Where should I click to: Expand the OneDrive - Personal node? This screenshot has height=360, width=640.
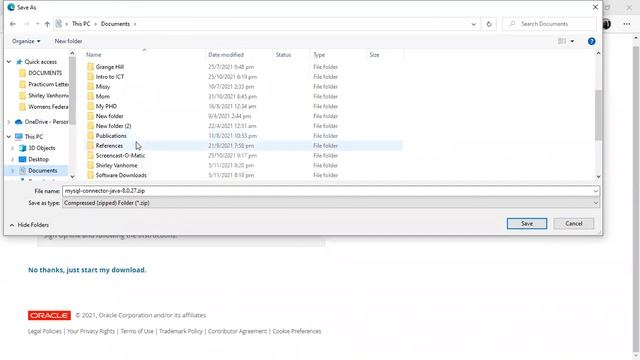9,122
